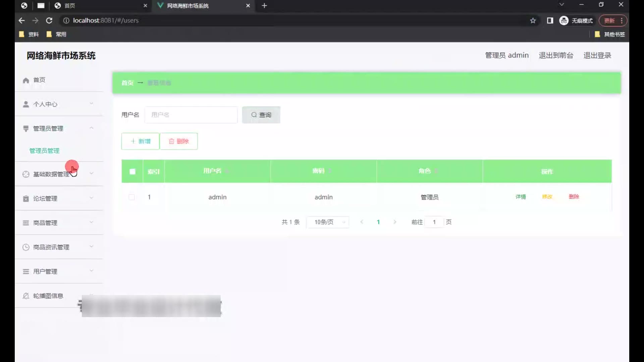644x362 pixels.
Task: Select the 管理员管理 submenu item
Action: 45,151
